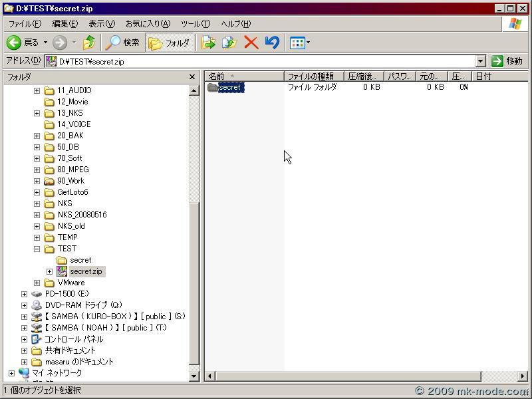Click the Move To toolbar icon
532x399 pixels.
point(209,43)
